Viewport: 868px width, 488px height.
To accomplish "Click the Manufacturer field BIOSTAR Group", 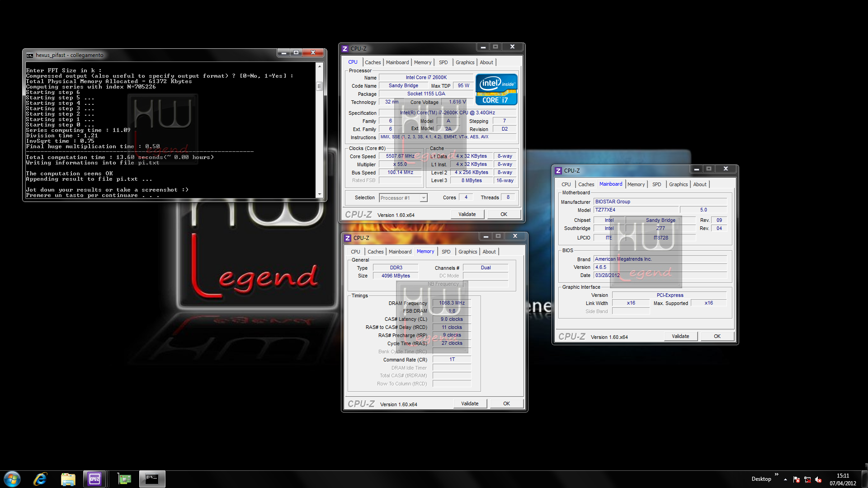I will point(660,202).
